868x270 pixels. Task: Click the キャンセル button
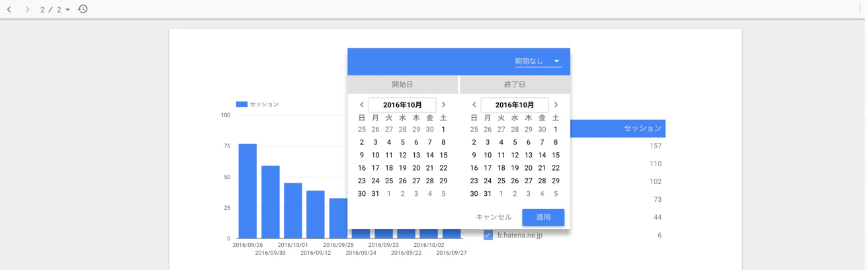[x=494, y=217]
